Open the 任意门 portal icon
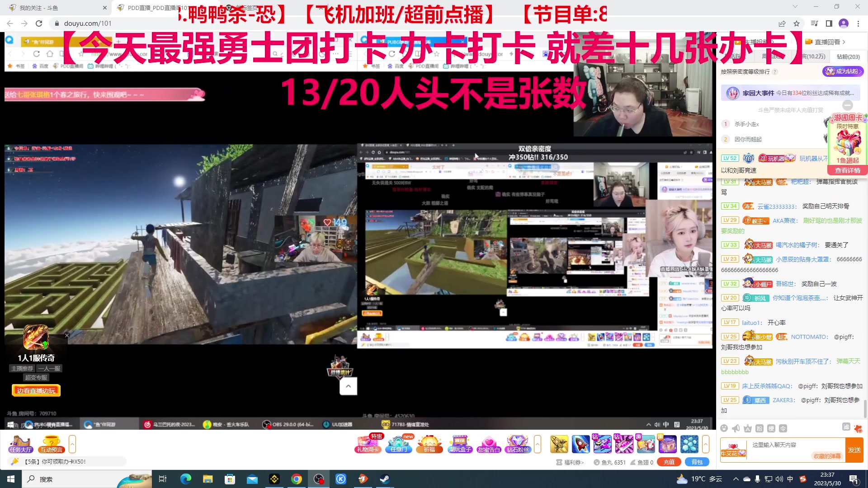The height and width of the screenshot is (488, 868). pyautogui.click(x=399, y=444)
